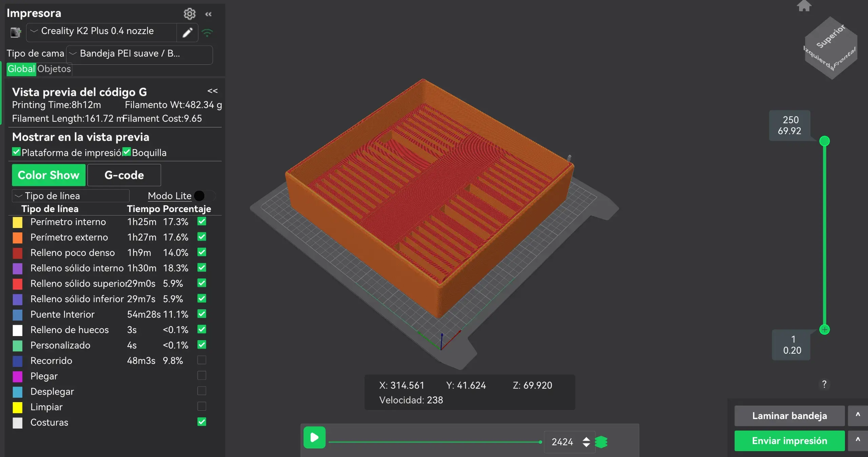Image resolution: width=868 pixels, height=457 pixels.
Task: Click the Izquierda face of the view cube
Action: point(817,58)
